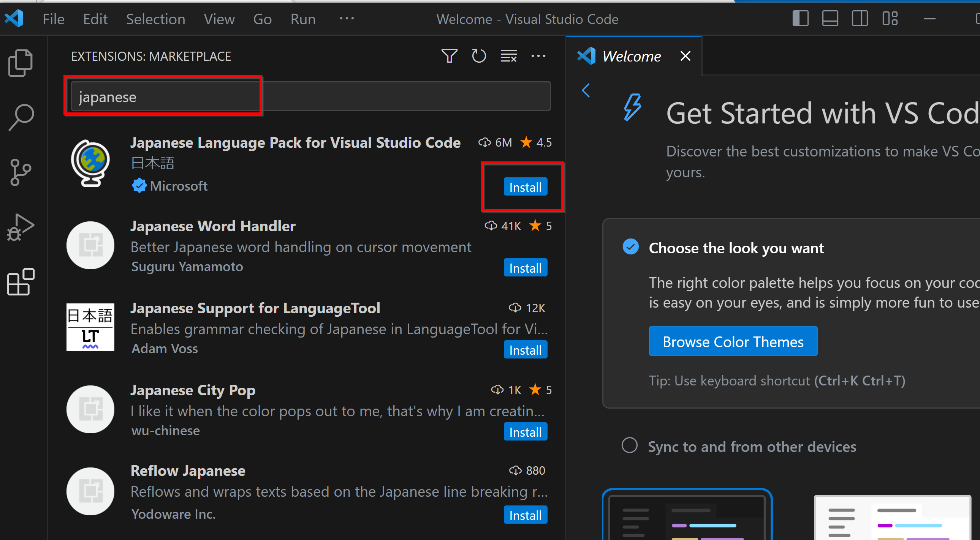Open the customize layout icon
Image resolution: width=980 pixels, height=540 pixels.
pyautogui.click(x=890, y=19)
